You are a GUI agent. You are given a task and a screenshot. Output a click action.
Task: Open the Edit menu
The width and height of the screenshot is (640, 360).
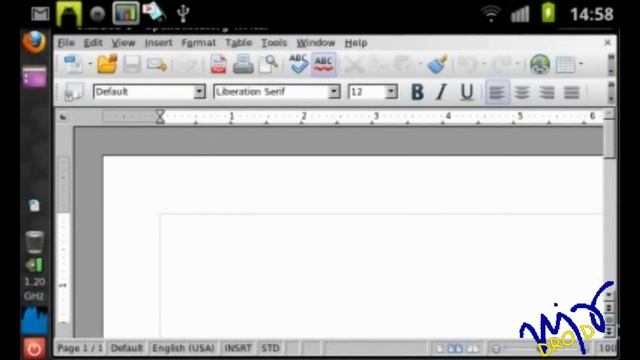(x=93, y=43)
